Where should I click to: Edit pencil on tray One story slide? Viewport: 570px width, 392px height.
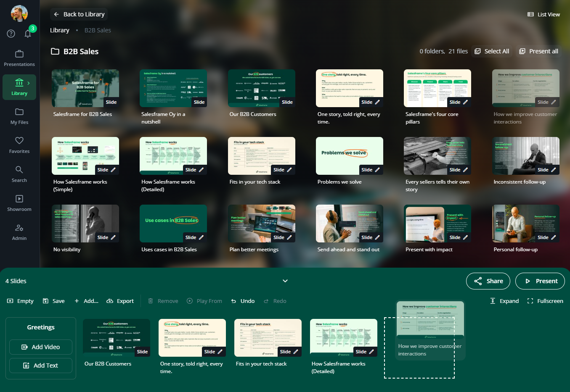coord(220,352)
